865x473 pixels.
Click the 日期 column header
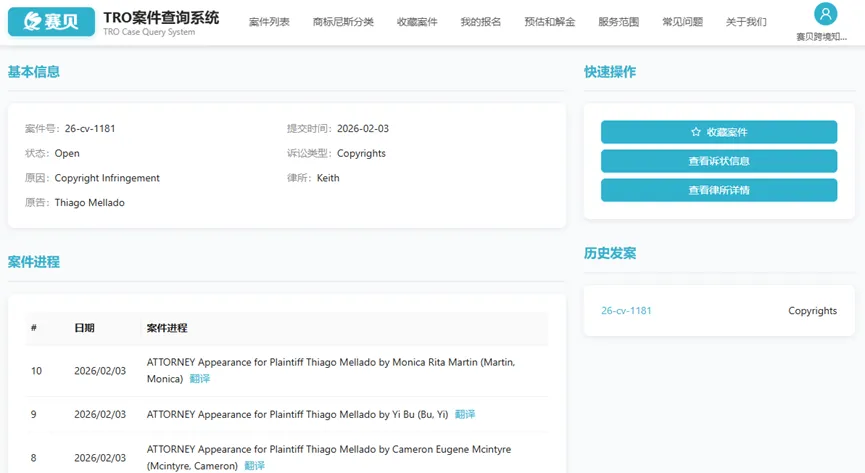coord(85,328)
